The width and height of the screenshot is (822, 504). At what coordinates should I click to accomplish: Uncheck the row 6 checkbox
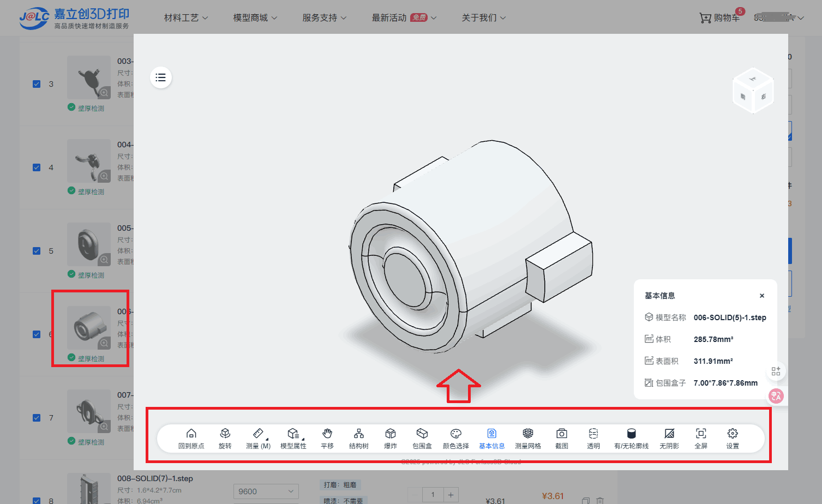(x=37, y=334)
